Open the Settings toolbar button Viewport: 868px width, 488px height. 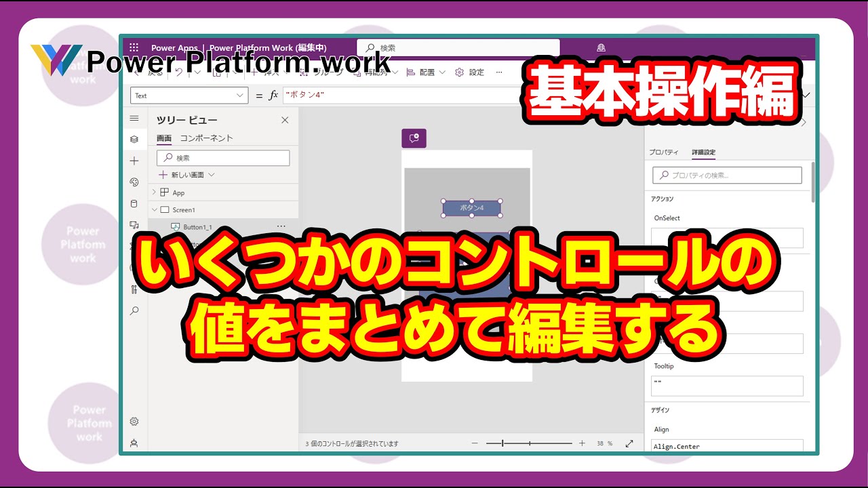pyautogui.click(x=469, y=73)
